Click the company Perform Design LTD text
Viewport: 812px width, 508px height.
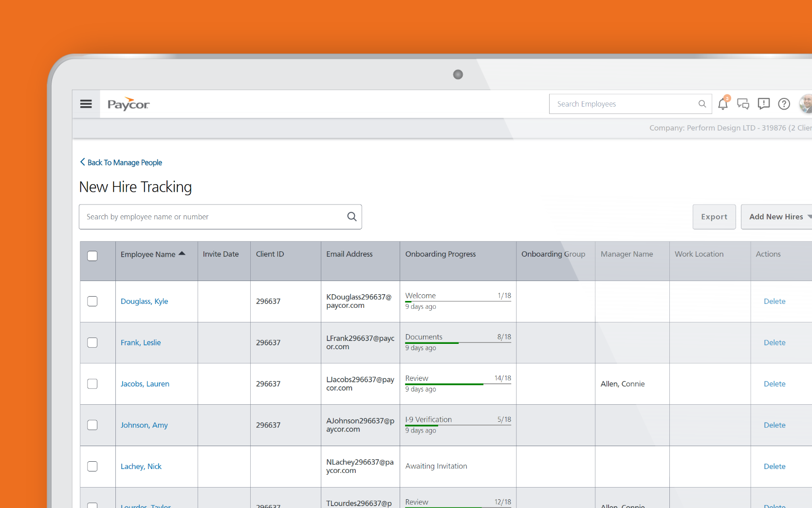(730, 128)
